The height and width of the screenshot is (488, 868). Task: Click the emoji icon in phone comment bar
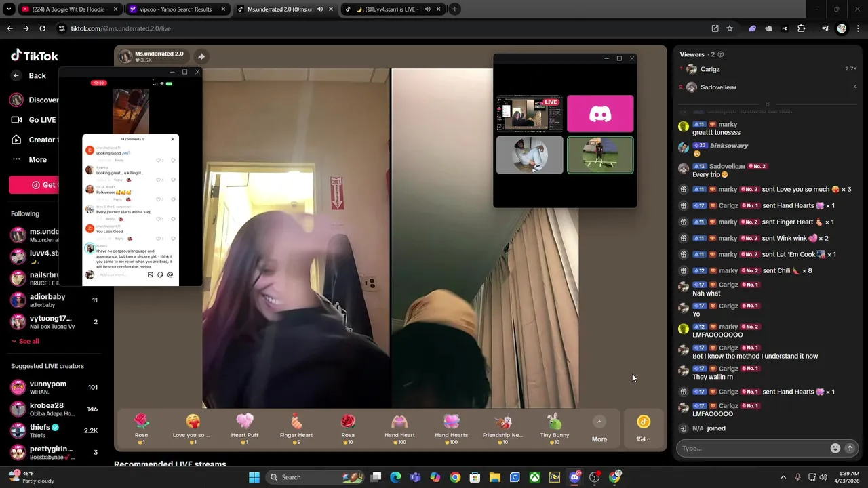click(160, 274)
